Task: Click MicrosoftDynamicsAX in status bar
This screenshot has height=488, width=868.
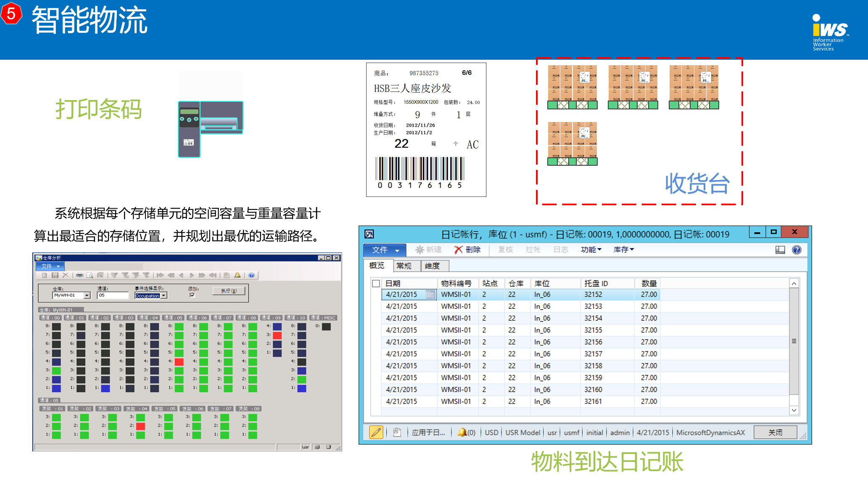Action: (x=710, y=432)
